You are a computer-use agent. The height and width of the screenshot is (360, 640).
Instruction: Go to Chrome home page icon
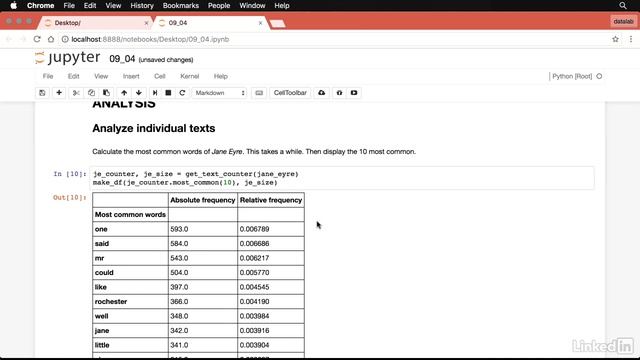[x=51, y=39]
